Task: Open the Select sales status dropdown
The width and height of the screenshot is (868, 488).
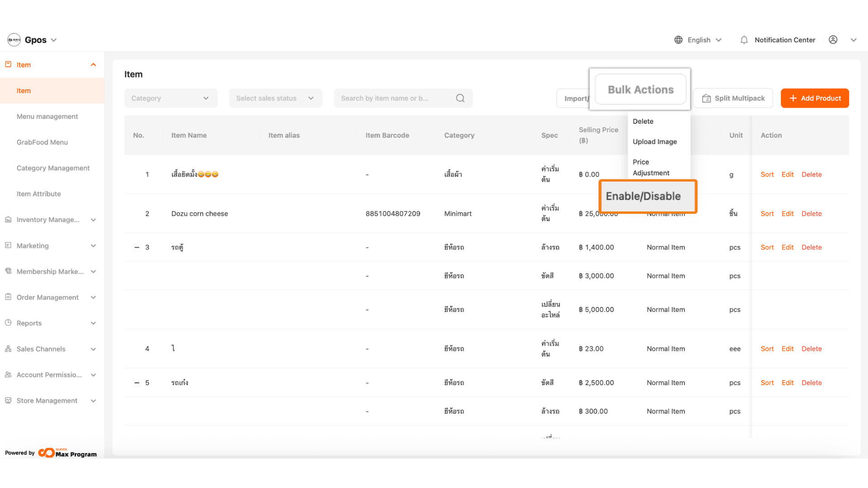Action: (275, 98)
